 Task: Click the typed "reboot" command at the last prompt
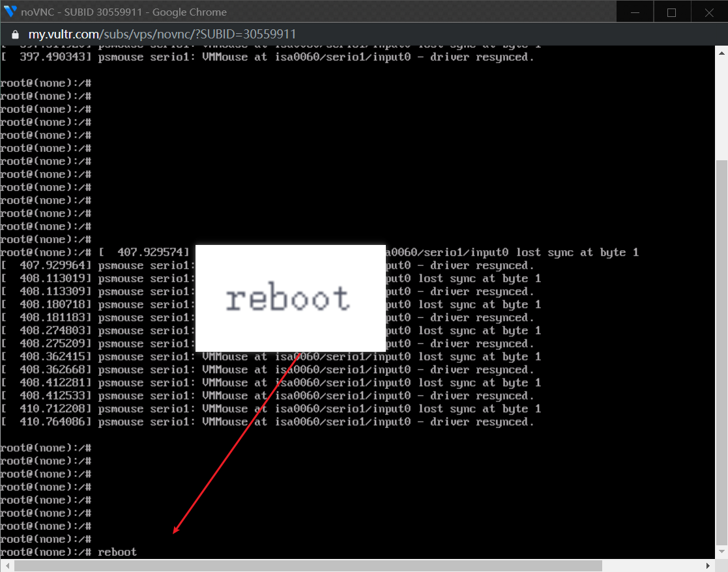pyautogui.click(x=117, y=552)
